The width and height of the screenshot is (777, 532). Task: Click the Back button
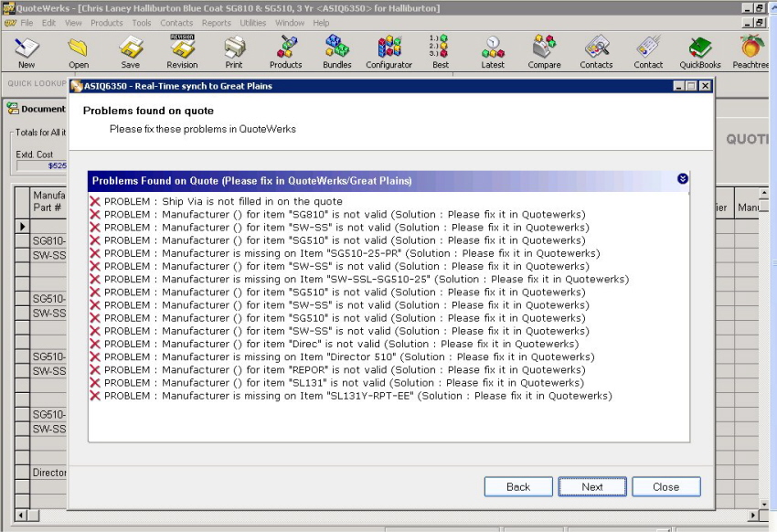pyautogui.click(x=518, y=486)
